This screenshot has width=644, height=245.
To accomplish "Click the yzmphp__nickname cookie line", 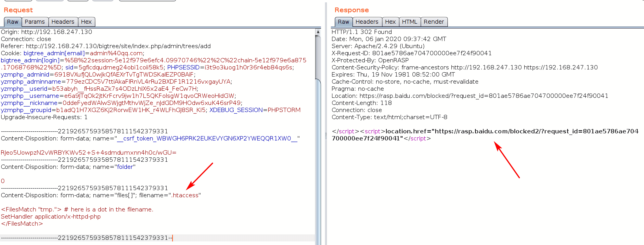I will click(x=122, y=103).
